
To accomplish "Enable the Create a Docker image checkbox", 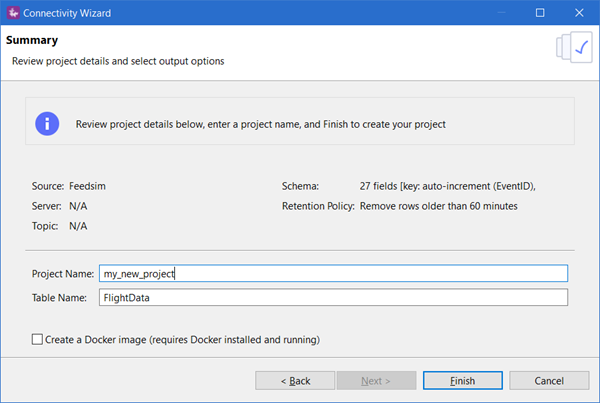I will point(38,340).
